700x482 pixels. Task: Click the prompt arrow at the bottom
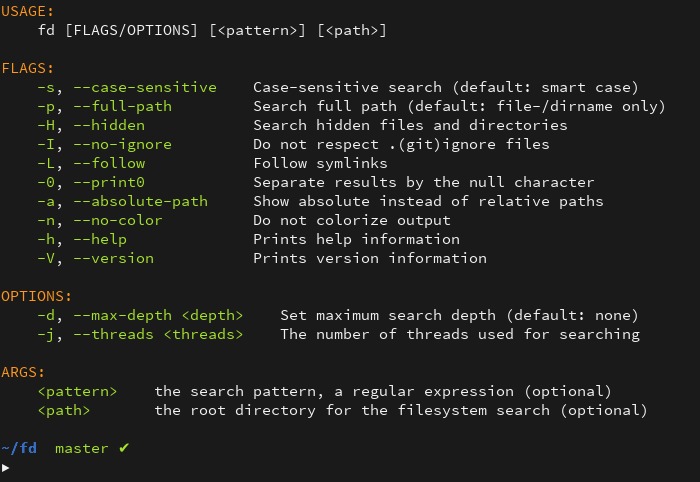5,468
